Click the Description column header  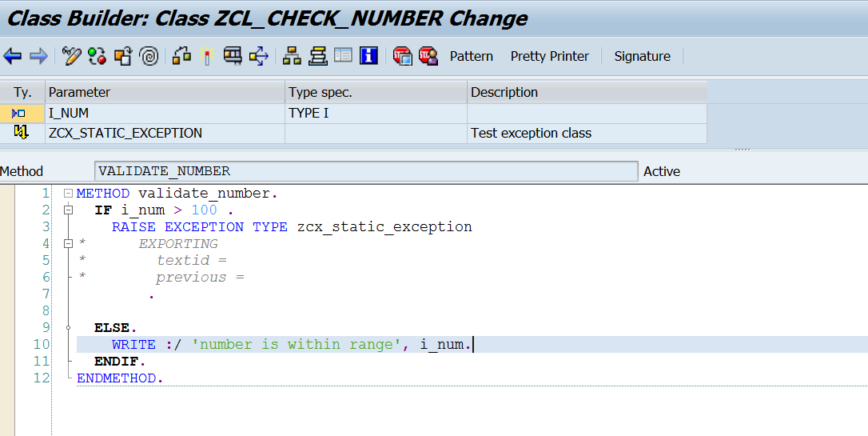(x=587, y=92)
